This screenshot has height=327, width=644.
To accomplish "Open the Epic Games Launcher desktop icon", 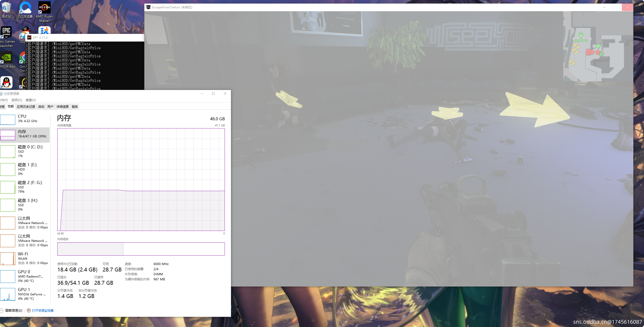I will [6, 37].
